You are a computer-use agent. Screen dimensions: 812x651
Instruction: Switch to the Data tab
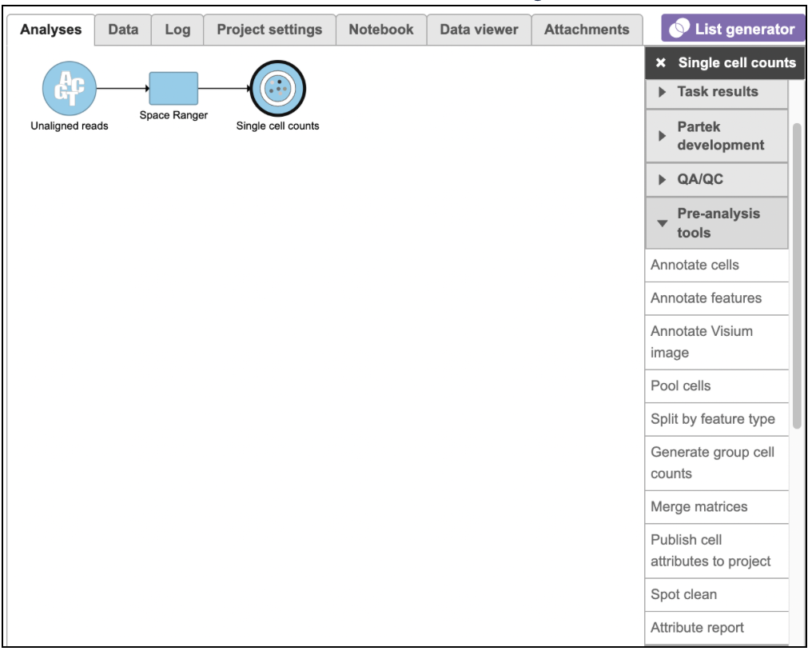[x=123, y=30]
